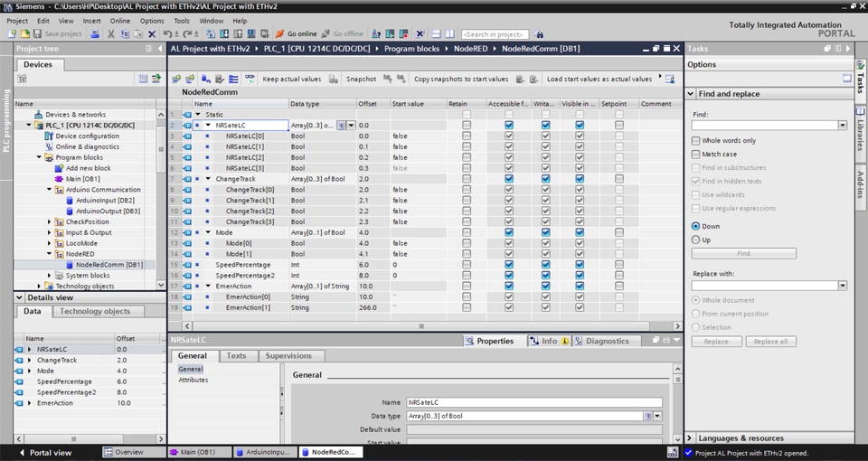868x461 pixels.
Task: Click the Expand all rows icon in DB toolbar
Action: coord(233,80)
